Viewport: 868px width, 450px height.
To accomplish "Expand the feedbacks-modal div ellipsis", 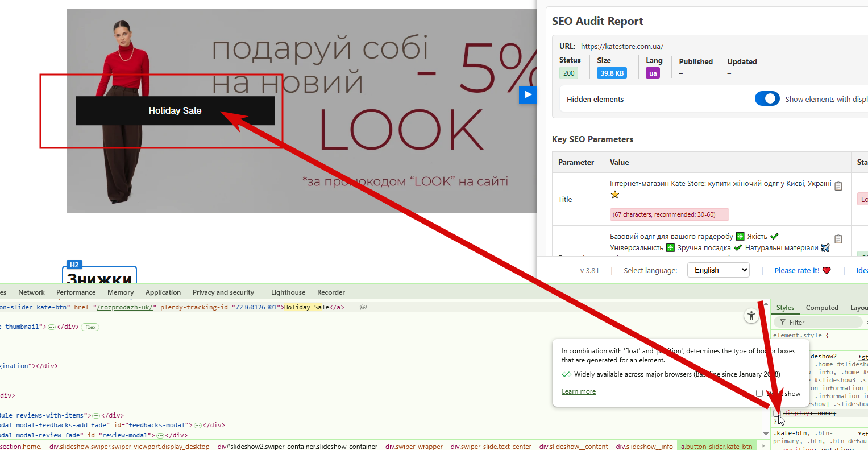I will click(198, 426).
